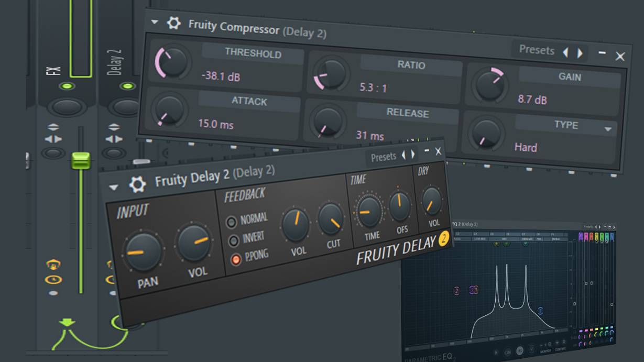Click the 5.3 : 1 ratio value
644x362 pixels.
pyautogui.click(x=373, y=87)
